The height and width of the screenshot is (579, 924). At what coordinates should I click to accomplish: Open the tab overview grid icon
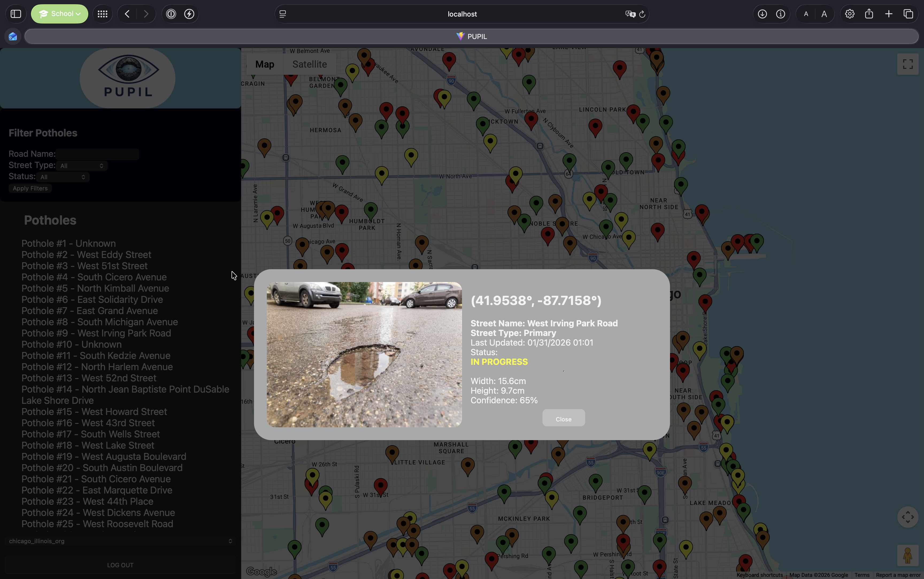[x=102, y=14]
